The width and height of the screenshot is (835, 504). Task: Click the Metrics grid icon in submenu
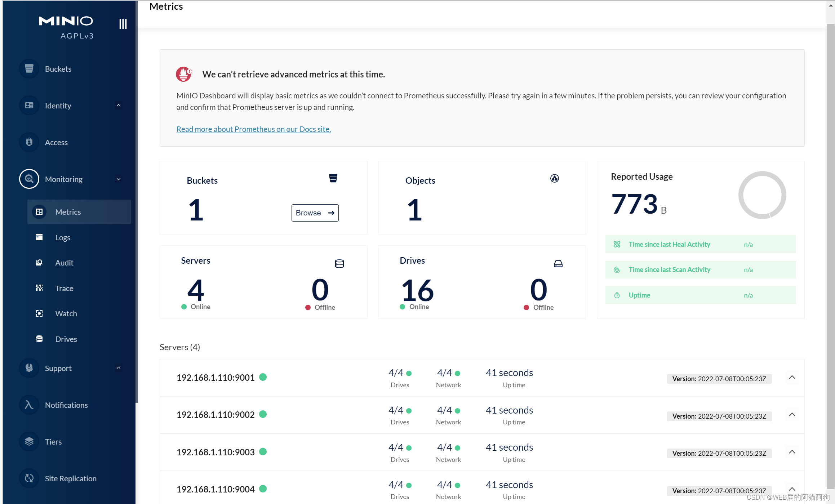tap(39, 212)
